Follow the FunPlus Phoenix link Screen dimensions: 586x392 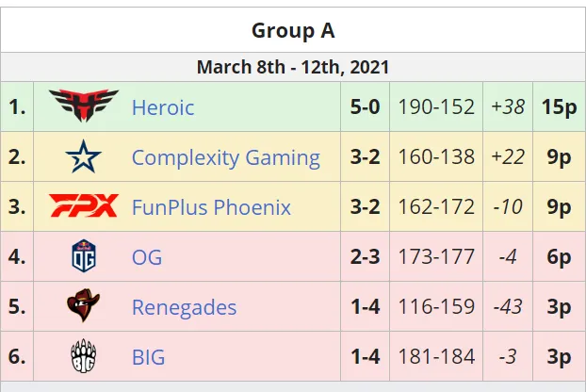211,207
